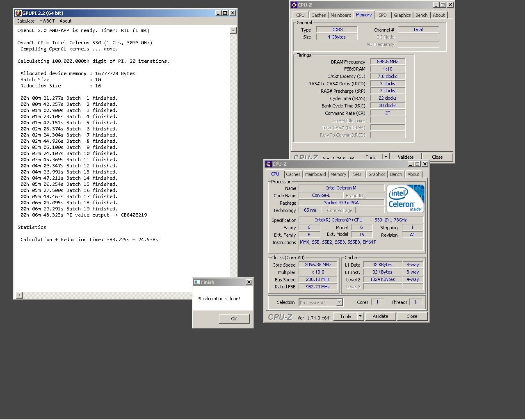Click the DRAM Frequency value 595.5 MHz
The width and height of the screenshot is (525, 420).
click(388, 62)
